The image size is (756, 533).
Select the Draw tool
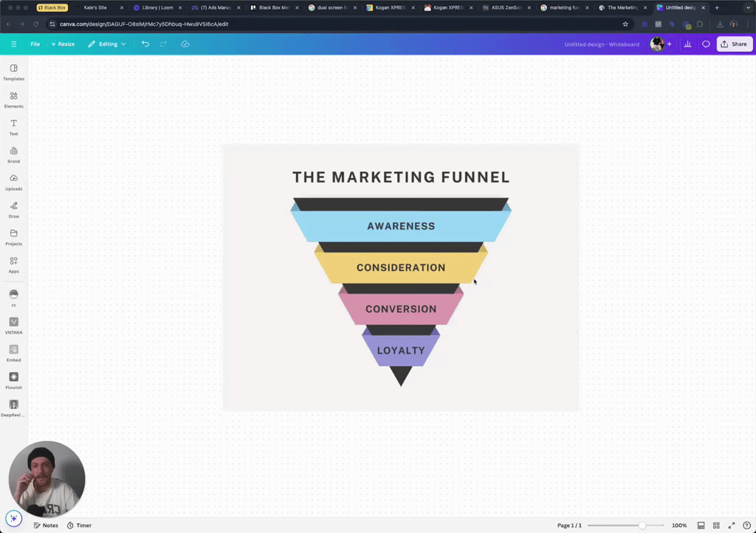point(13,208)
